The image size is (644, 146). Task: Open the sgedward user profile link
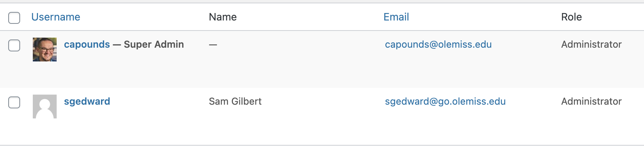pyautogui.click(x=87, y=101)
